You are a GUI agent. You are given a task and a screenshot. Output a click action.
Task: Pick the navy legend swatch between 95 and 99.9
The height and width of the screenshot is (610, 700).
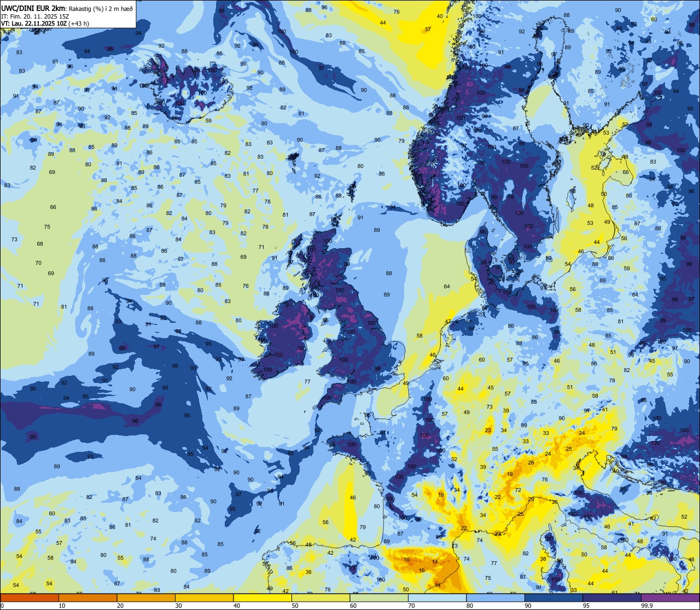[612, 597]
